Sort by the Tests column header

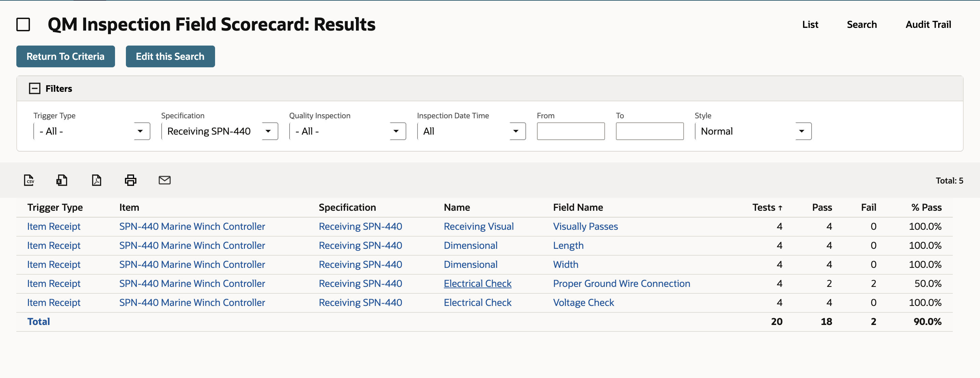point(767,207)
